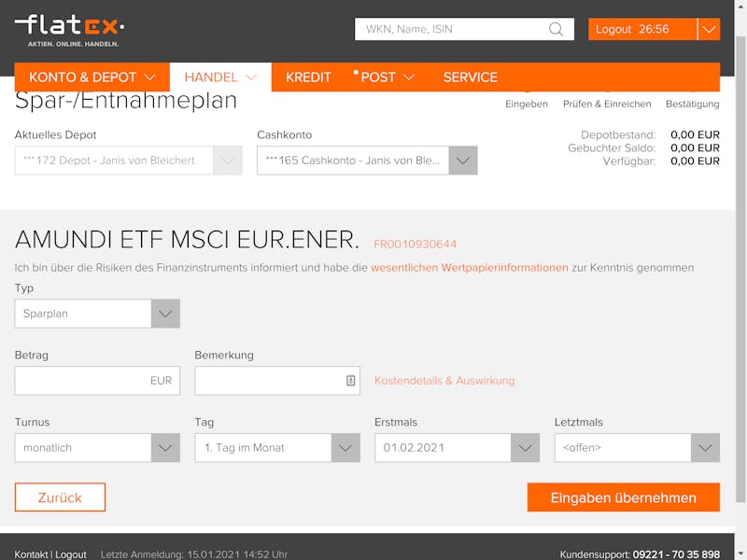Focus the Betrag amount field
This screenshot has height=560, width=747.
[97, 381]
